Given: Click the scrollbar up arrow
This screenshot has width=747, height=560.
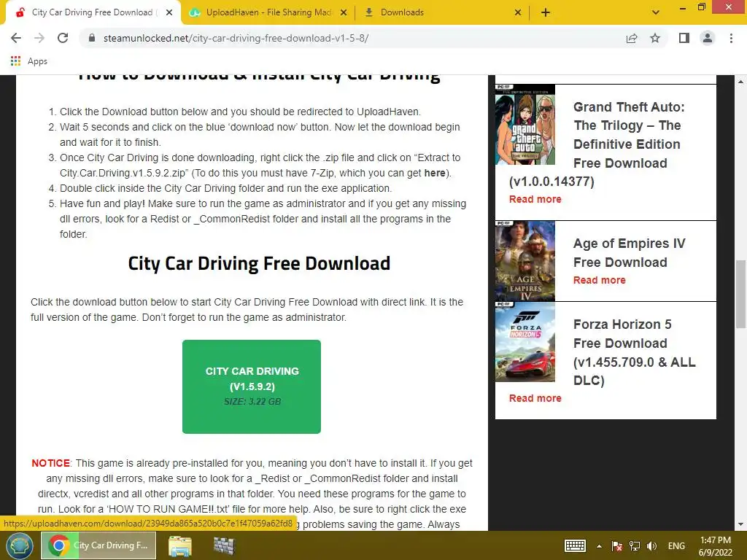Looking at the screenshot, I should pyautogui.click(x=740, y=82).
